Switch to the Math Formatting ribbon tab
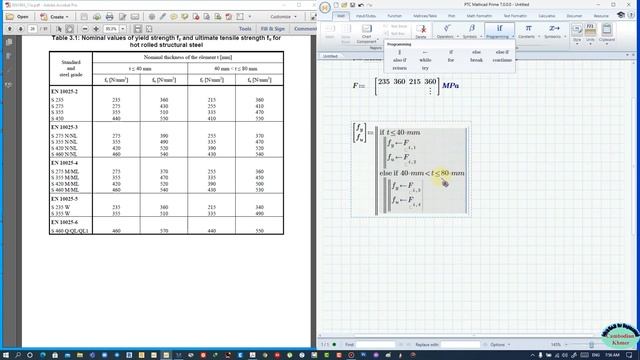This screenshot has width=640, height=360. (x=479, y=16)
